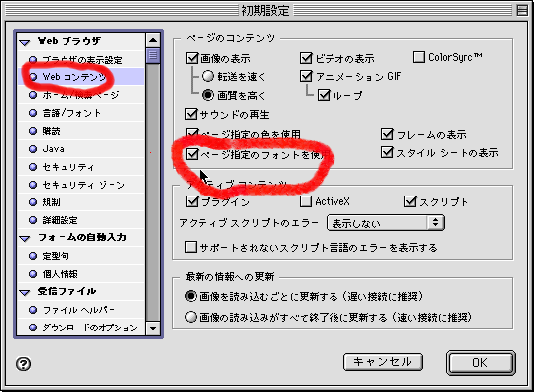Select 購読 in the sidebar
The width and height of the screenshot is (534, 392).
pyautogui.click(x=80, y=131)
